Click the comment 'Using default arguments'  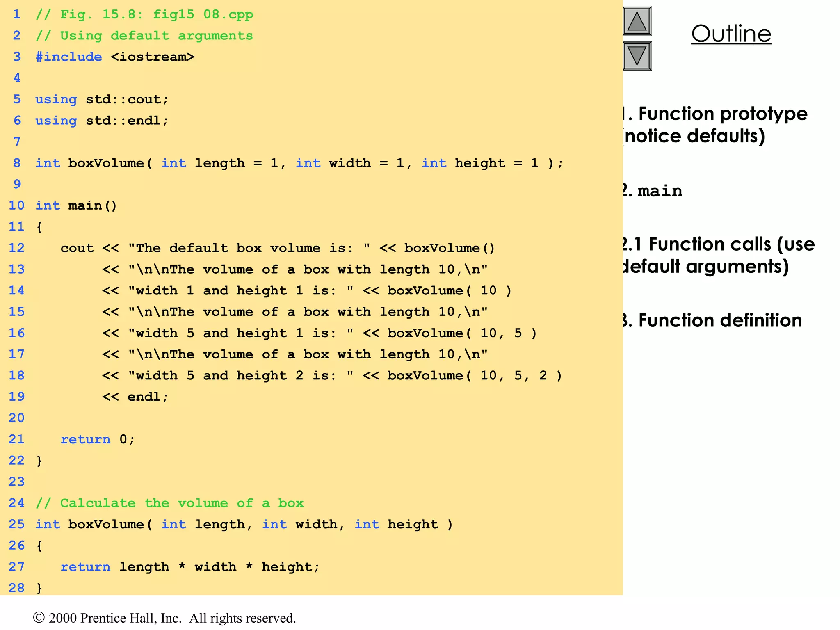[x=144, y=36]
